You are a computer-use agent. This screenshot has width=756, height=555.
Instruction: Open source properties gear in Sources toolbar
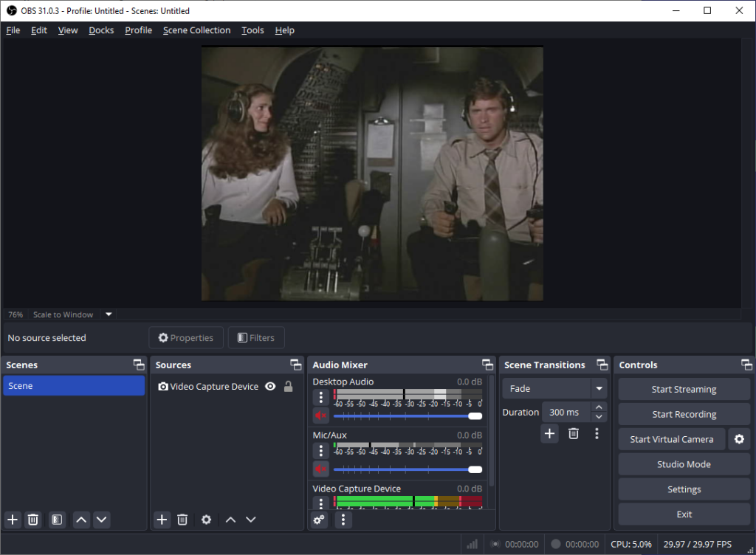[207, 520]
